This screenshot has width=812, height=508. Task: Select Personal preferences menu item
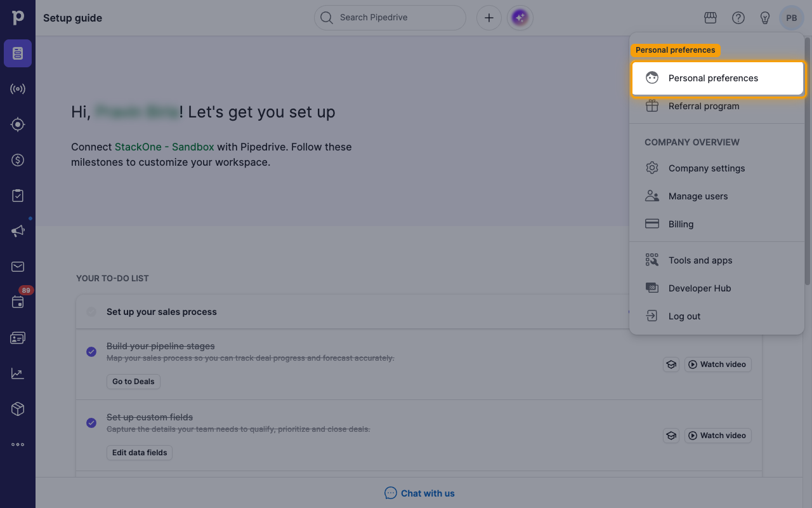point(717,78)
